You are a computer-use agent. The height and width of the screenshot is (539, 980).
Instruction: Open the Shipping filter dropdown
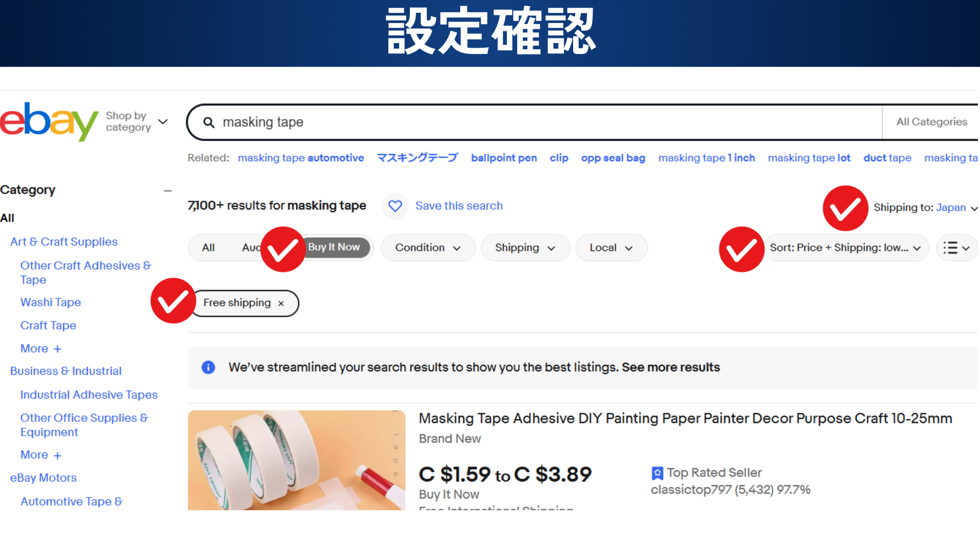(x=525, y=248)
